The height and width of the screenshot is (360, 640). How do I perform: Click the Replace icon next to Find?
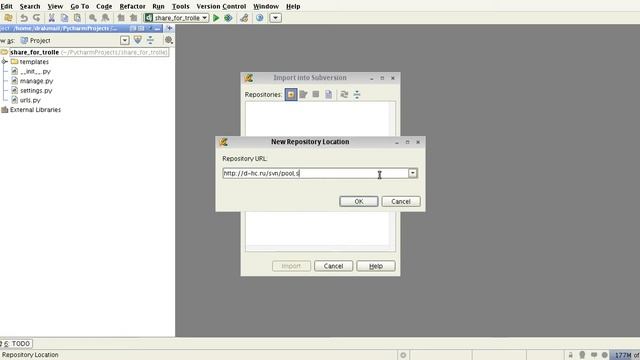(105, 18)
